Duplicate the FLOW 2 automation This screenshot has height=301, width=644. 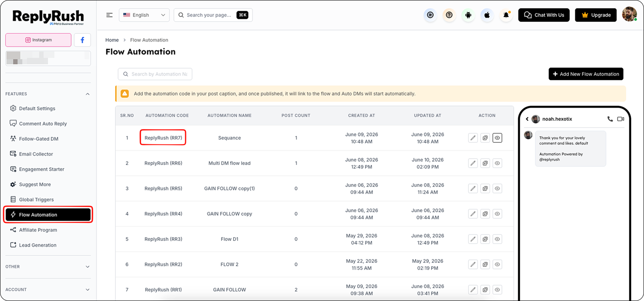[x=485, y=265]
